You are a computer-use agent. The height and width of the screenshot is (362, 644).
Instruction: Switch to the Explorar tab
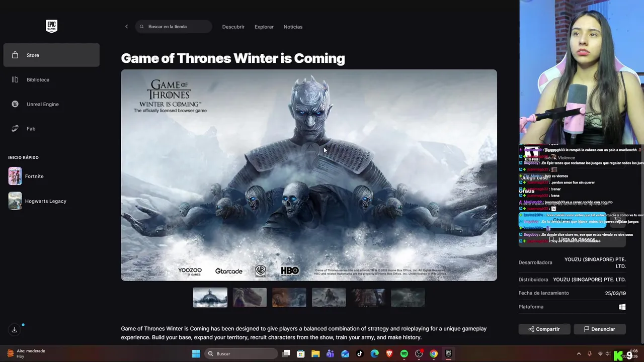click(264, 27)
